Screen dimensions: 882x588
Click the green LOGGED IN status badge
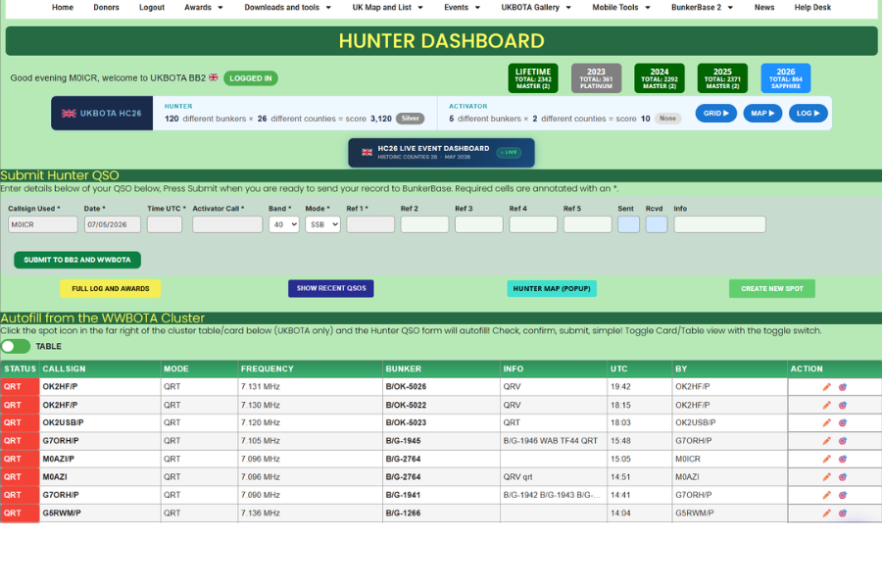250,78
